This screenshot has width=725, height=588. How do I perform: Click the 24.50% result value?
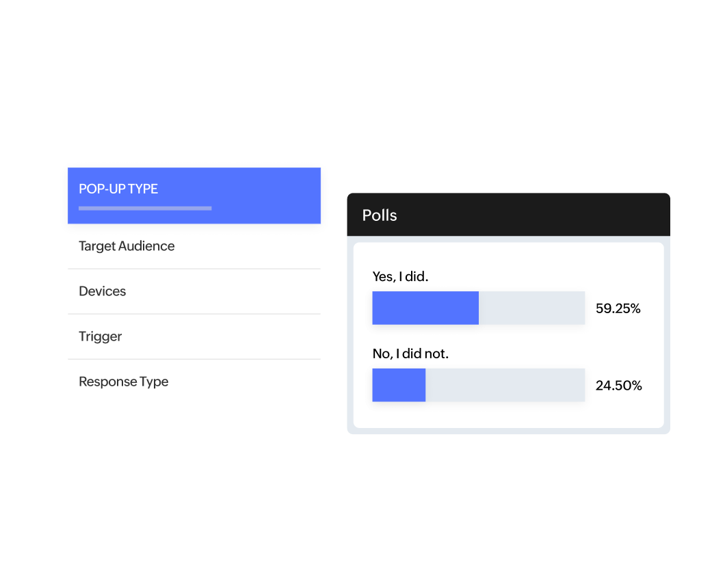618,386
